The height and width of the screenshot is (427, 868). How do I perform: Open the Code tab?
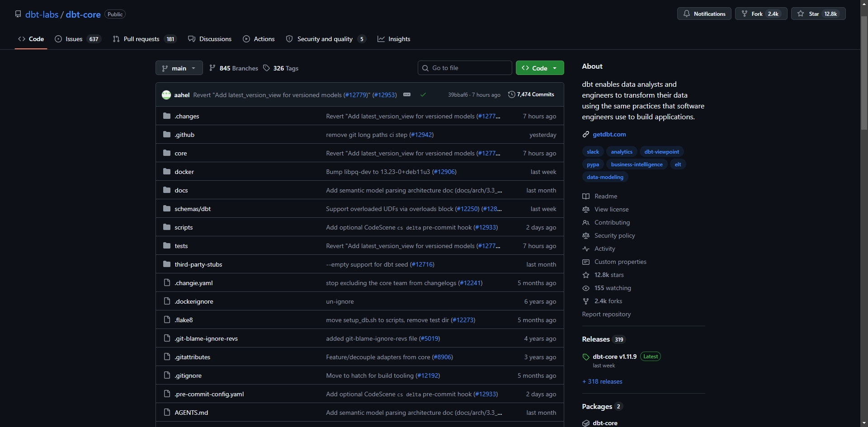(31, 39)
